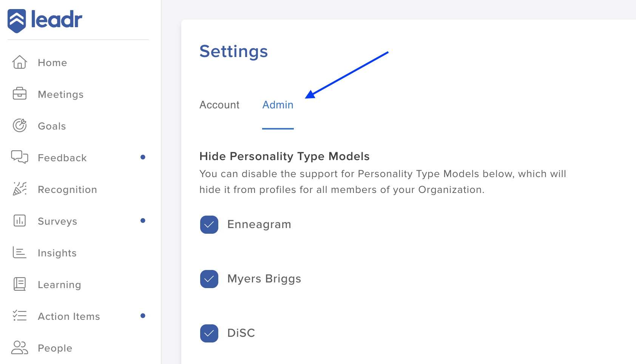Click the notification dot beside Feedback
Viewport: 636px width, 364px height.
(143, 157)
